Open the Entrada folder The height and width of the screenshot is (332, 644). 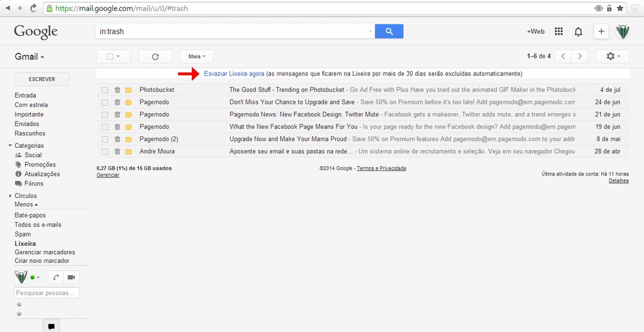point(25,96)
